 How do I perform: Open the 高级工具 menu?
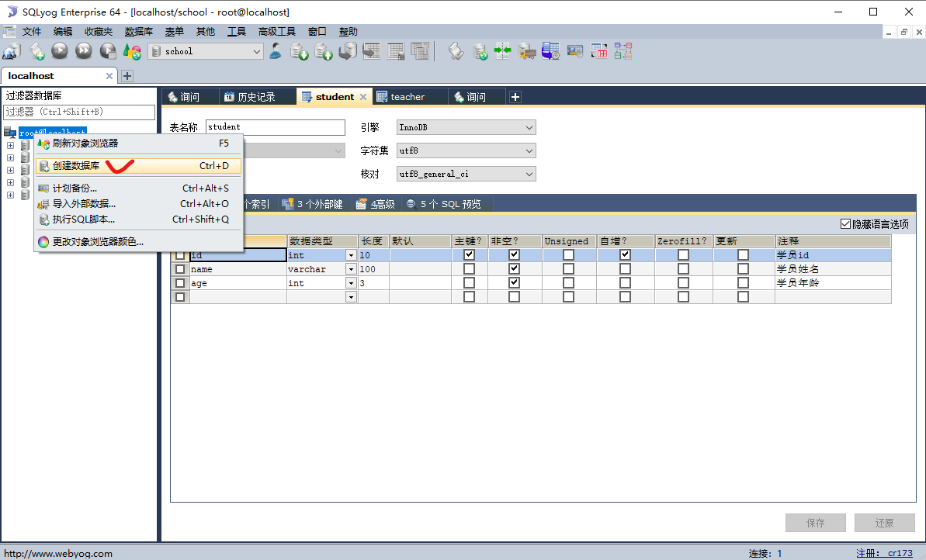(276, 31)
